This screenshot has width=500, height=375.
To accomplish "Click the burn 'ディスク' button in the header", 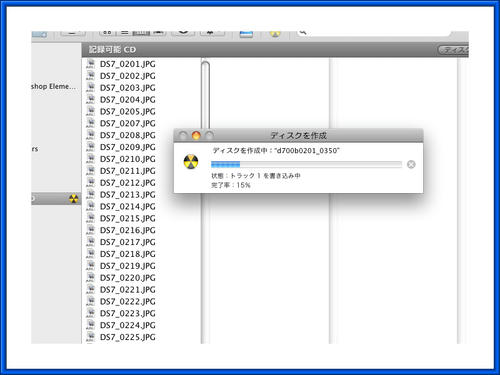I will point(453,50).
